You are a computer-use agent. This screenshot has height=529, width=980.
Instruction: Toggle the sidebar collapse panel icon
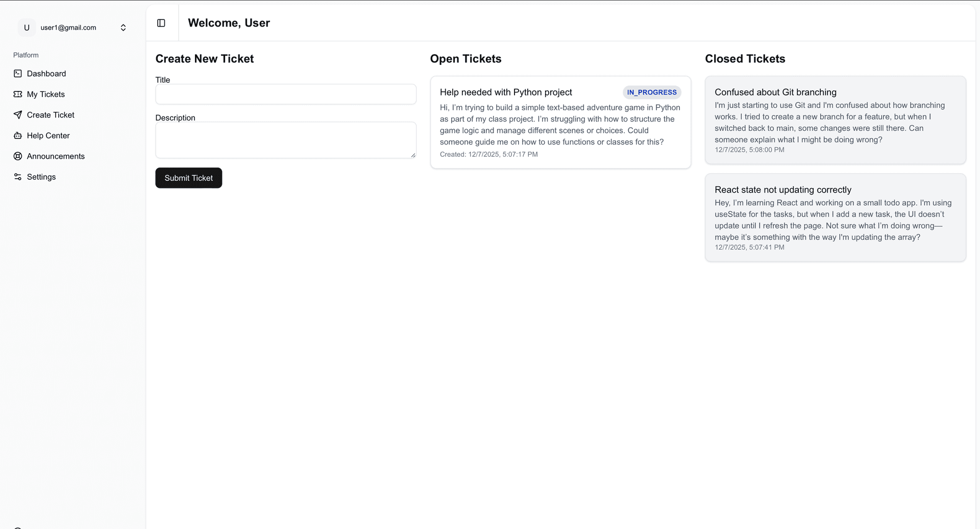162,22
